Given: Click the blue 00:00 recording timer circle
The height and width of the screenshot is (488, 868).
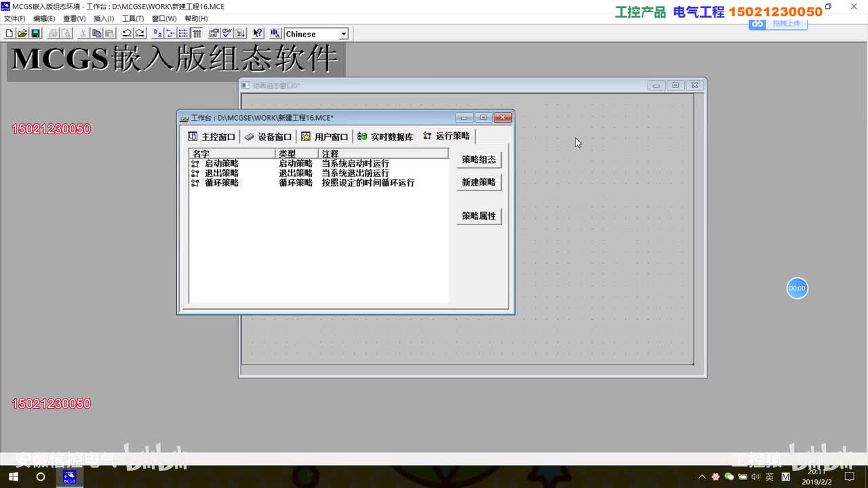Looking at the screenshot, I should [797, 288].
